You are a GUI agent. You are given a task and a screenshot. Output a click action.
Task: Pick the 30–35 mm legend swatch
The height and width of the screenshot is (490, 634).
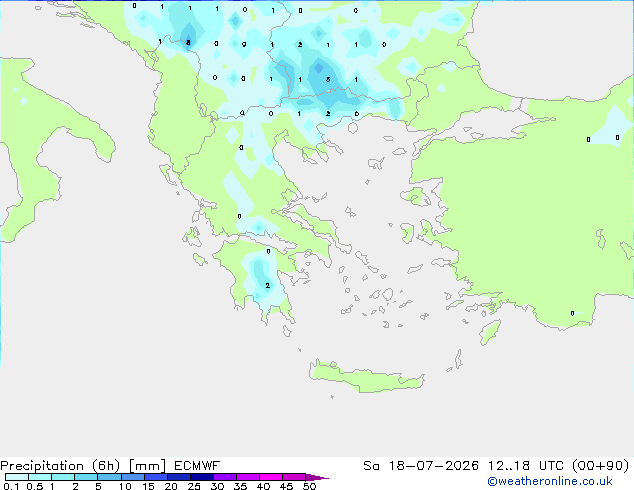click(225, 477)
